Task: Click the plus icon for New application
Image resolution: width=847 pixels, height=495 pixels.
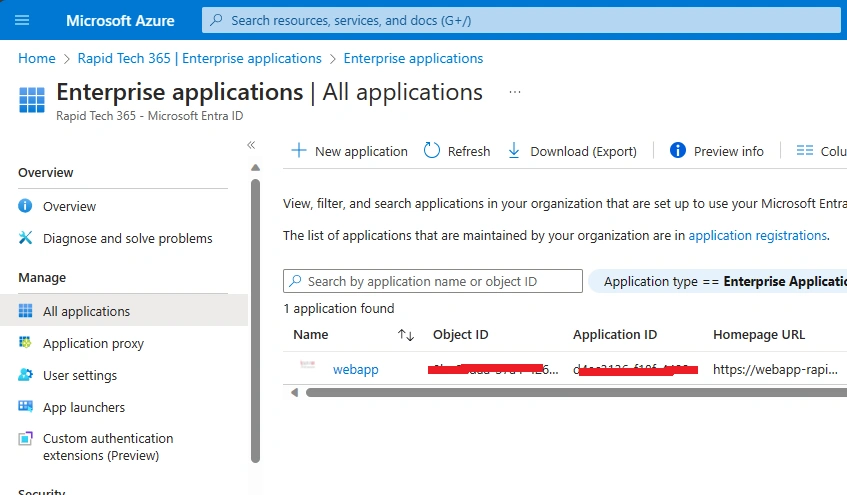Action: click(299, 150)
